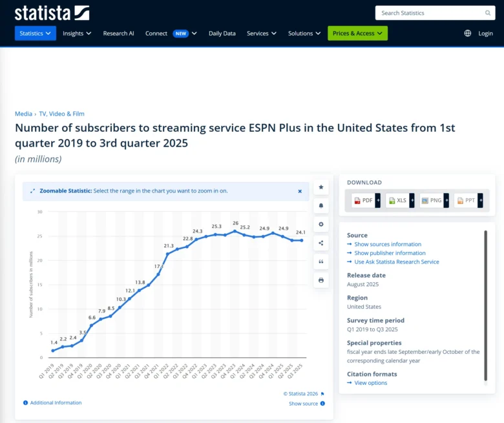
Task: Click Additional Information link text
Action: [56, 403]
